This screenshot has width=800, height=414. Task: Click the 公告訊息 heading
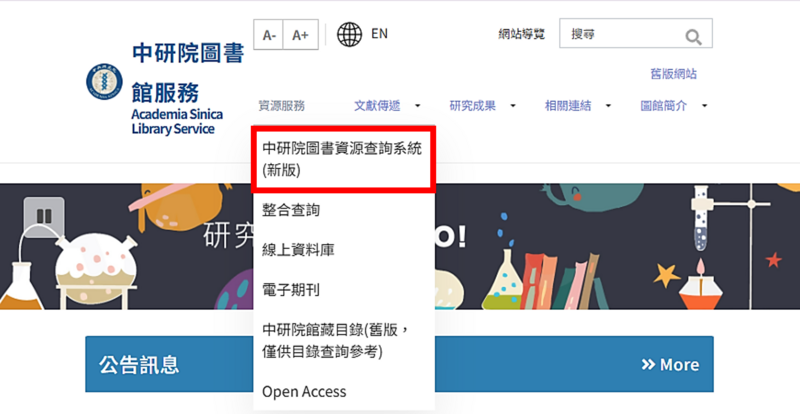click(x=139, y=365)
